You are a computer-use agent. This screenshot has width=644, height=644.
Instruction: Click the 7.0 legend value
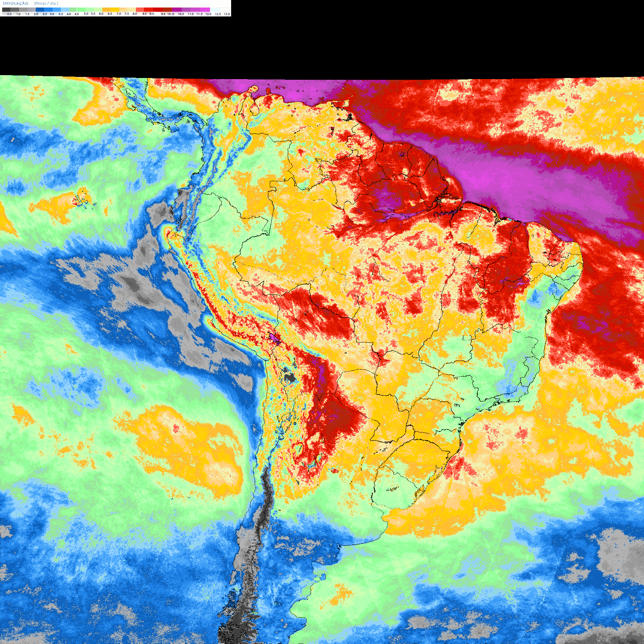coord(119,14)
